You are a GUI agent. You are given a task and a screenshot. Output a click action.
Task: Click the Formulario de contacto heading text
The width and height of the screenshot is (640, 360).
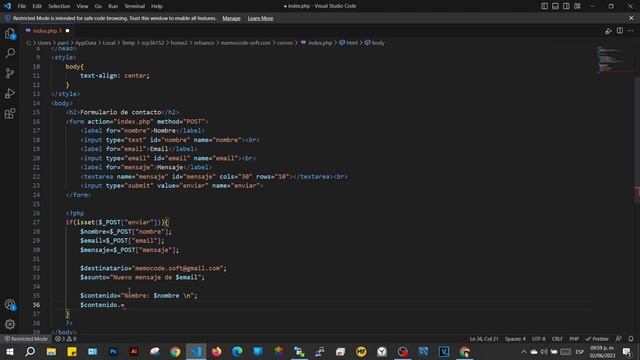coord(120,112)
